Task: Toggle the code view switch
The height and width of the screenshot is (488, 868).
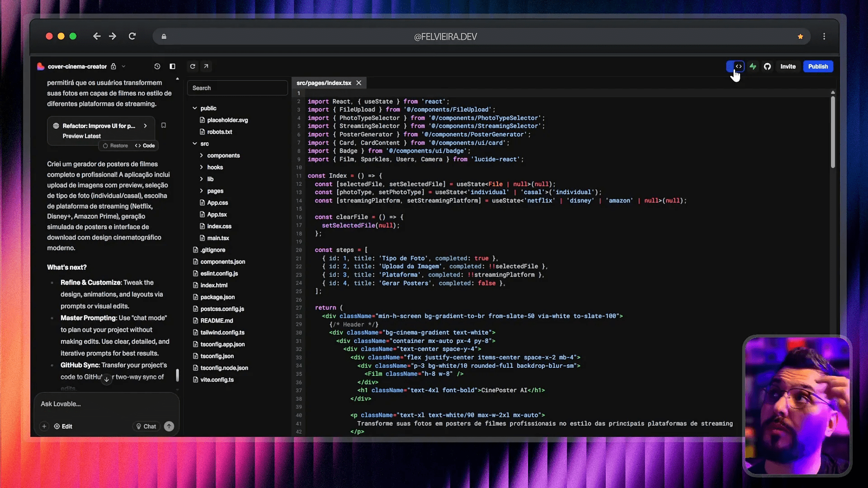Action: [735, 66]
